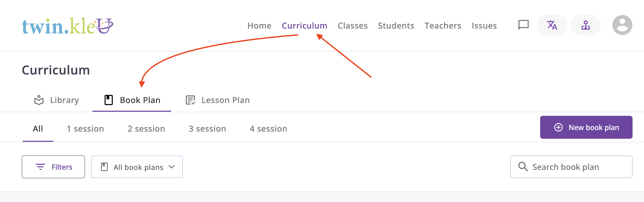
Task: Open the chat messages icon
Action: (523, 25)
